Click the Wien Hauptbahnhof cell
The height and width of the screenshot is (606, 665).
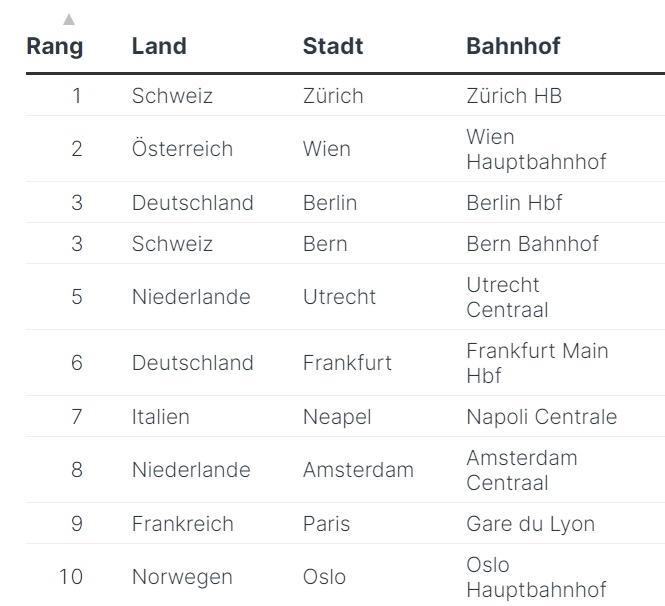[536, 149]
